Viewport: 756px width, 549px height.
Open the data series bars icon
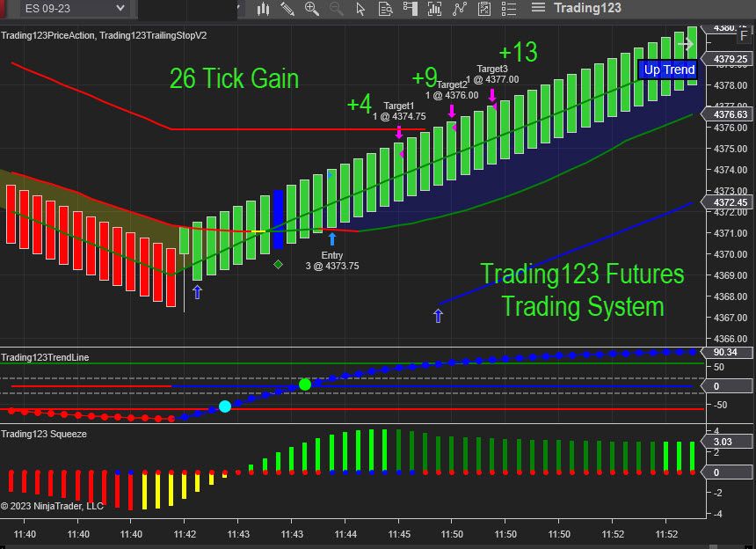point(434,9)
